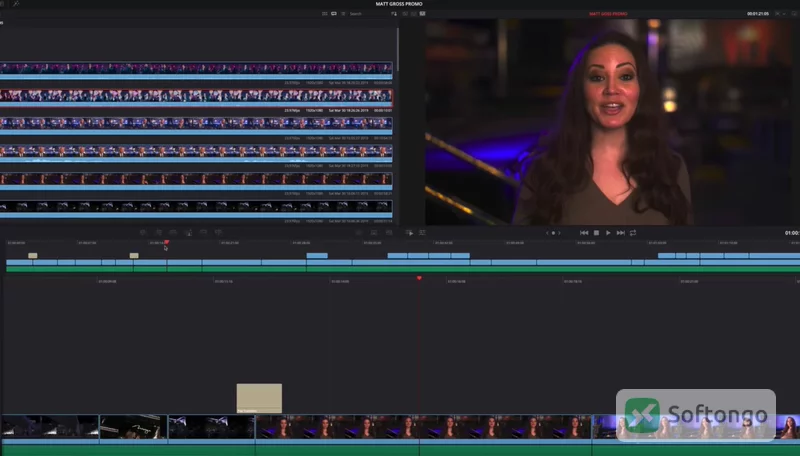Viewport: 800px width, 456px height.
Task: Switch media pool to thumbnail view
Action: tap(324, 14)
